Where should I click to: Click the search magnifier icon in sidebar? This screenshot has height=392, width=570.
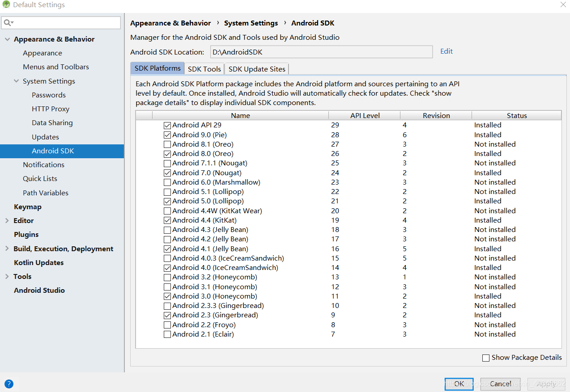click(x=9, y=23)
